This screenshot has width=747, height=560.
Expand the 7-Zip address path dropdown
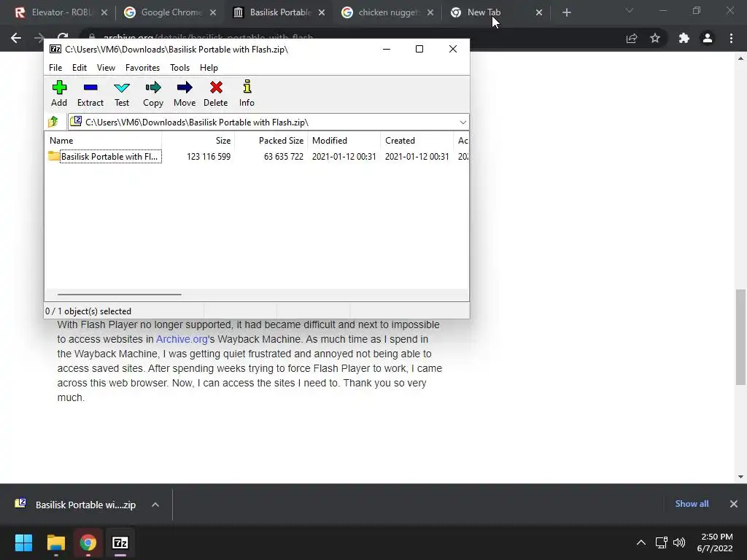[462, 122]
